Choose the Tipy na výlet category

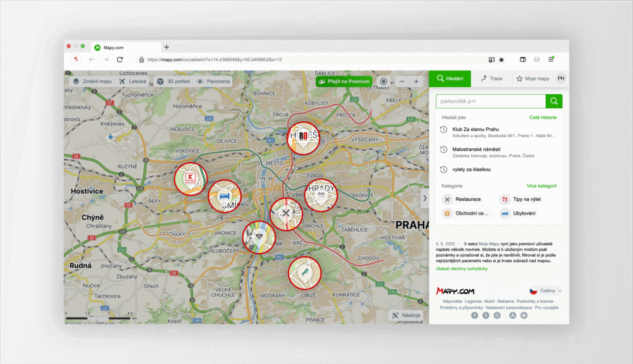(x=521, y=200)
